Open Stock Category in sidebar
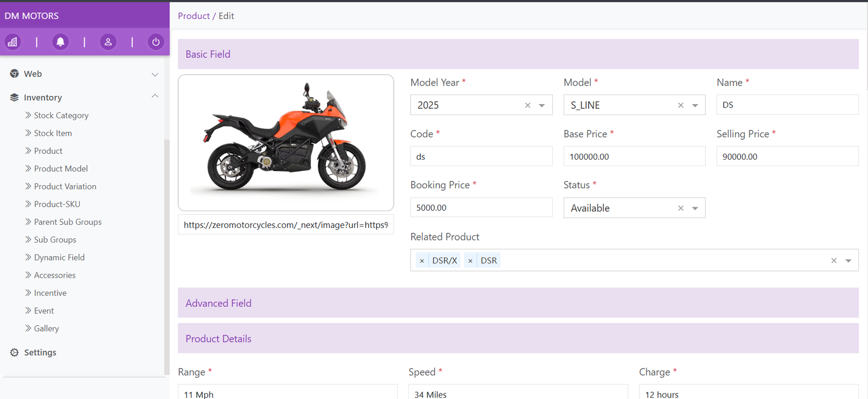The width and height of the screenshot is (868, 399). (x=61, y=115)
